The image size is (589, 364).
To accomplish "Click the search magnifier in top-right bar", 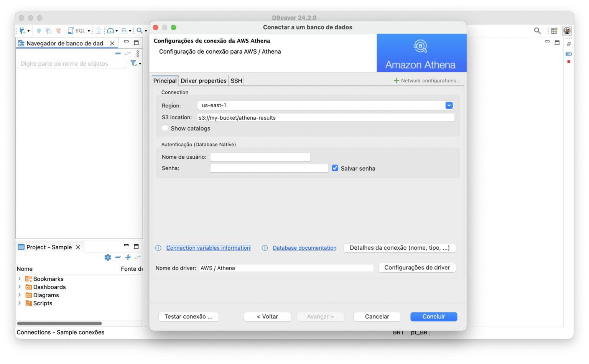I will point(537,31).
